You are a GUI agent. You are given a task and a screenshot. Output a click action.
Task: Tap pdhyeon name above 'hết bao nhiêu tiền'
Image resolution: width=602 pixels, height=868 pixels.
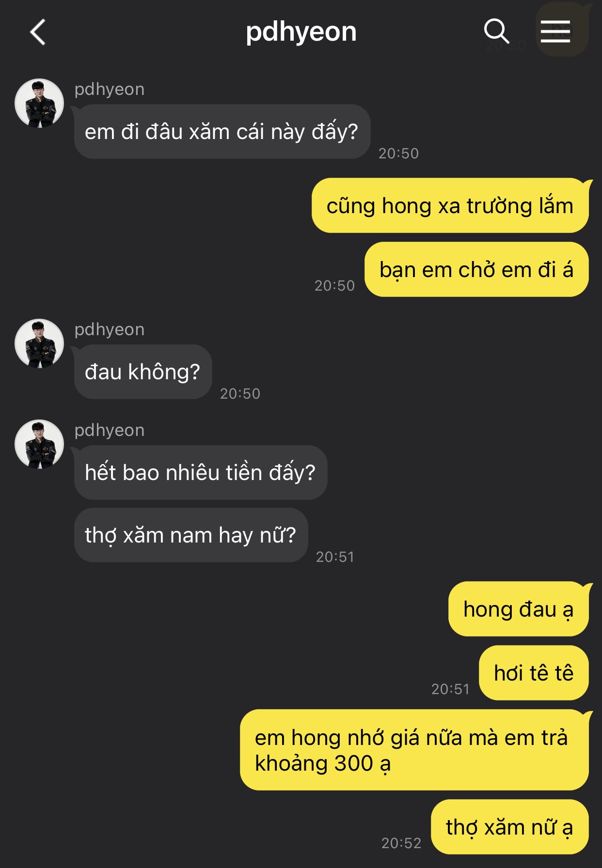pyautogui.click(x=110, y=430)
